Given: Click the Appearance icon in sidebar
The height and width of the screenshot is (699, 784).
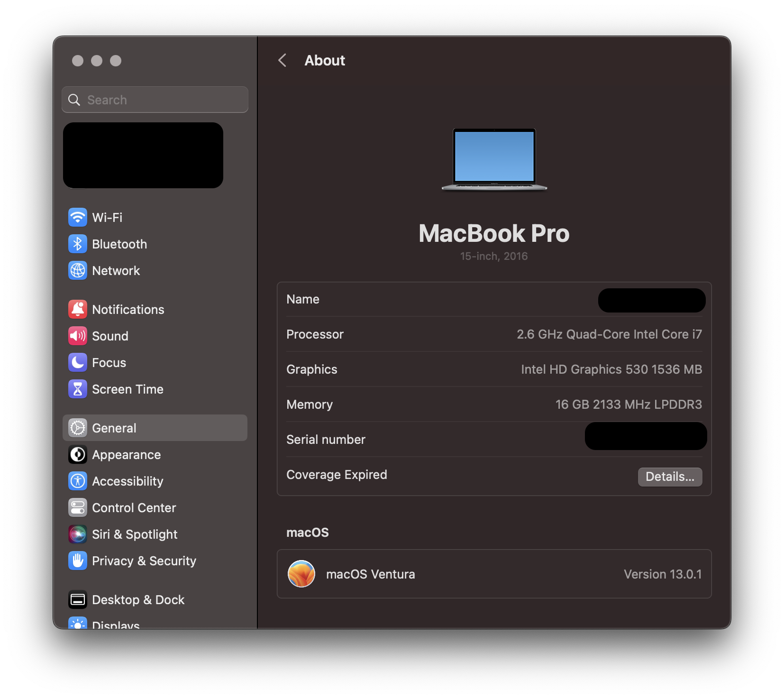Looking at the screenshot, I should point(78,455).
